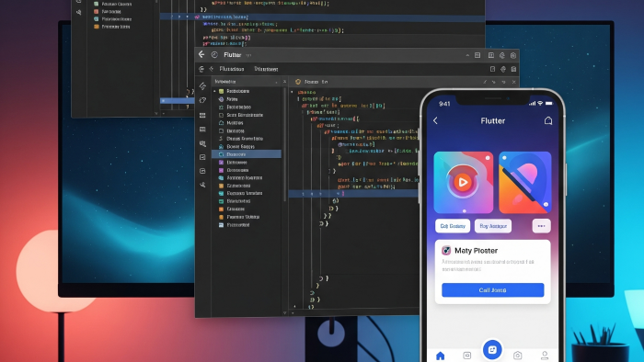
Task: Click the file tree panel vertical scrollbar
Action: point(284,143)
